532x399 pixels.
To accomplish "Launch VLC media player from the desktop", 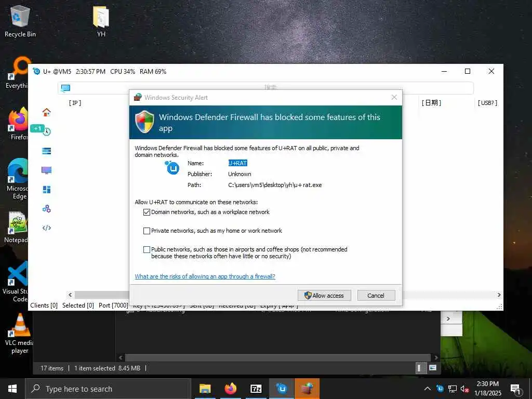I will tap(19, 334).
